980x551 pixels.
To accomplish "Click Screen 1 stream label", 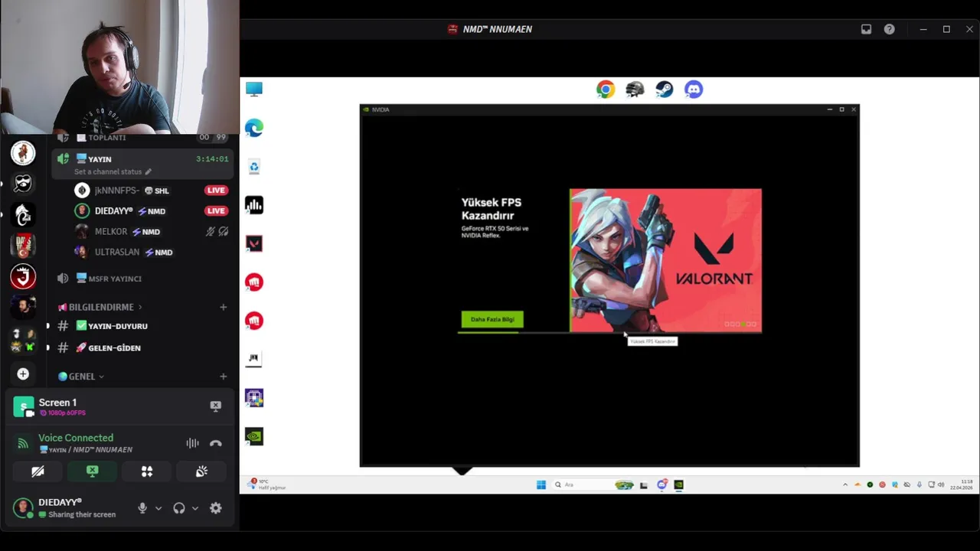I will tap(57, 403).
